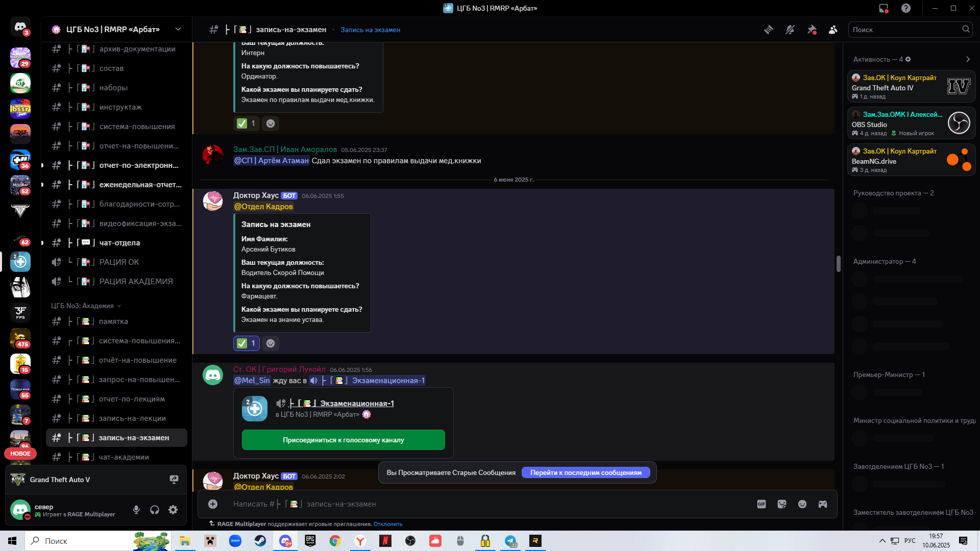Open server dropdown ЦГБ No3 | RMRP «Арбат»

pos(116,30)
